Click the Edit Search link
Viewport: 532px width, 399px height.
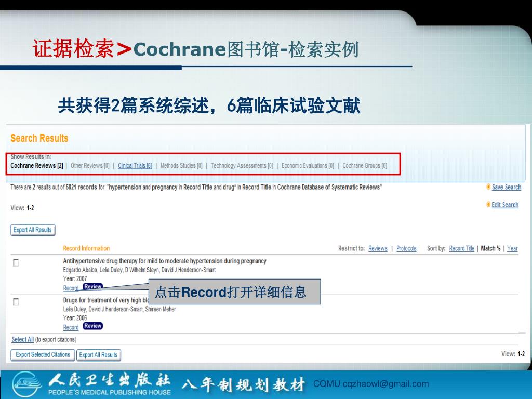[x=505, y=205]
